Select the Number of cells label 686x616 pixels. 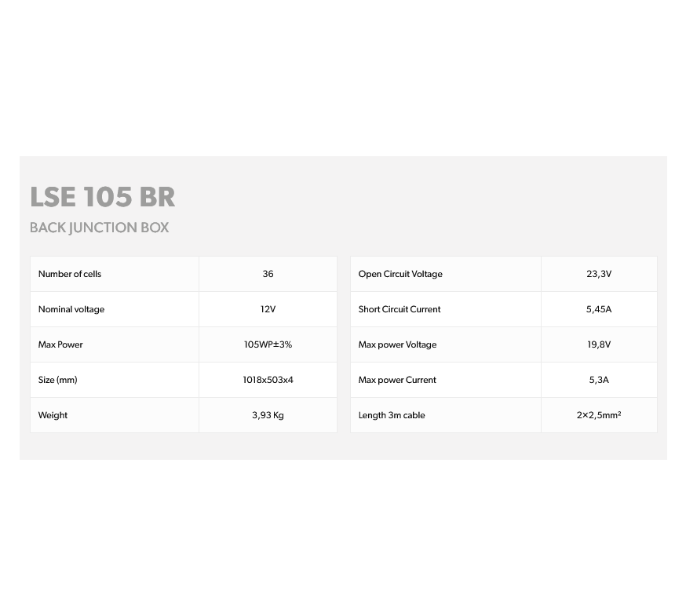point(70,274)
